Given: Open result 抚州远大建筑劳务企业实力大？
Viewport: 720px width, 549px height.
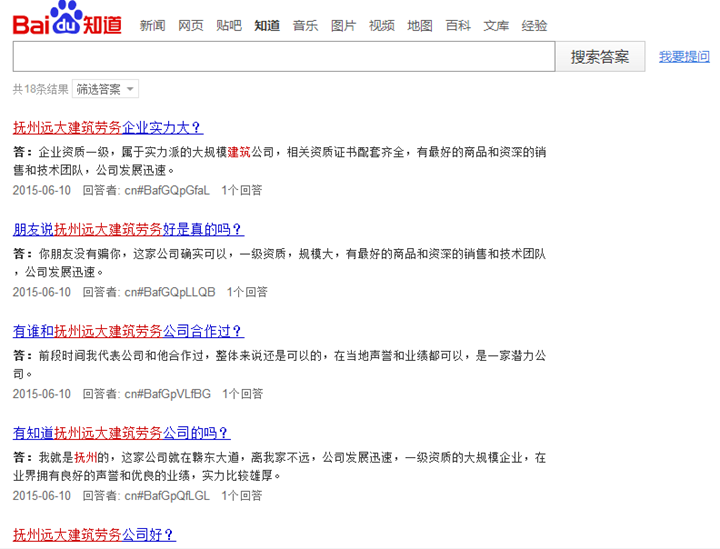Looking at the screenshot, I should click(x=108, y=128).
